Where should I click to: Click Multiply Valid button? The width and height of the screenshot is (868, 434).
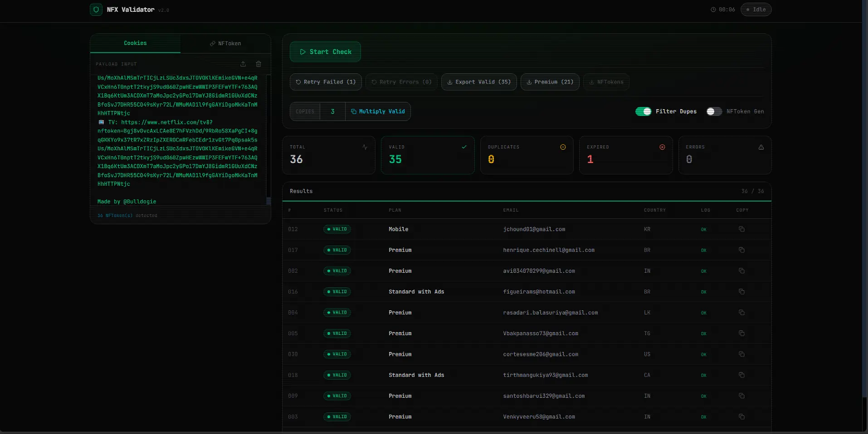tap(378, 111)
